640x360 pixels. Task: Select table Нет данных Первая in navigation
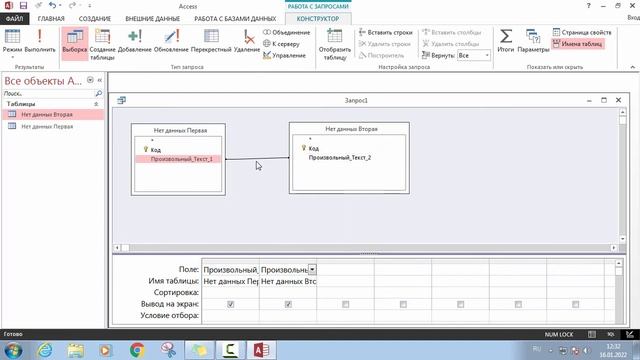coord(53,127)
